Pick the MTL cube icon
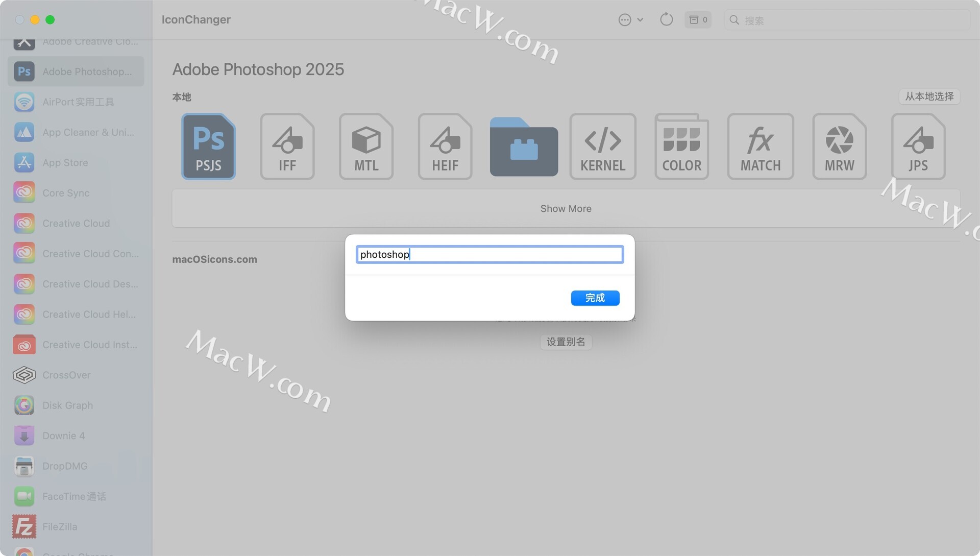980x556 pixels. click(366, 147)
